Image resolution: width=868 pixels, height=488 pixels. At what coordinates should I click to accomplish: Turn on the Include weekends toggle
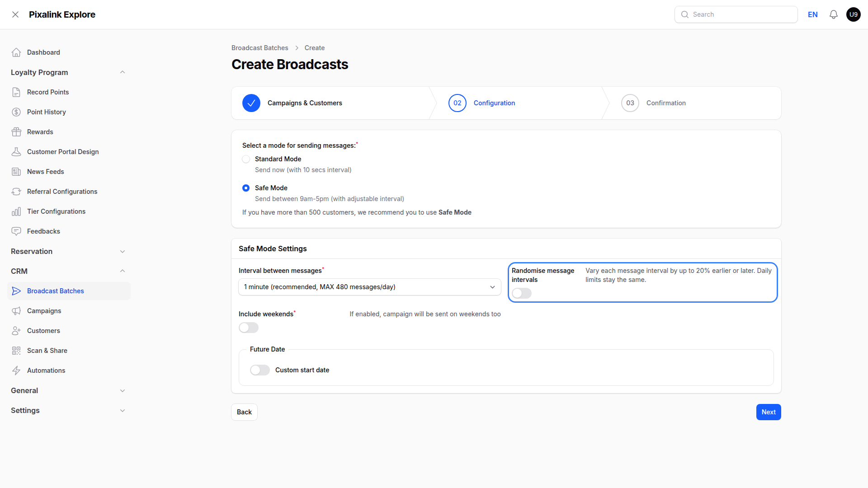[249, 328]
